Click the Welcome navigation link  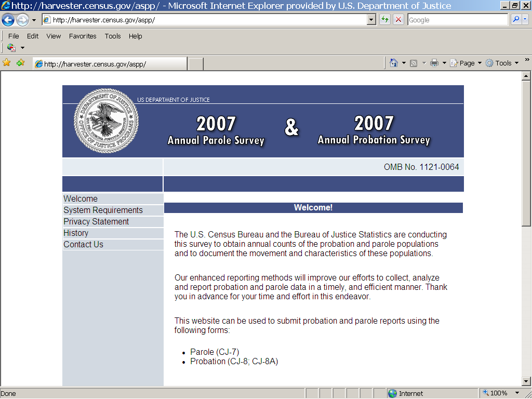point(81,198)
